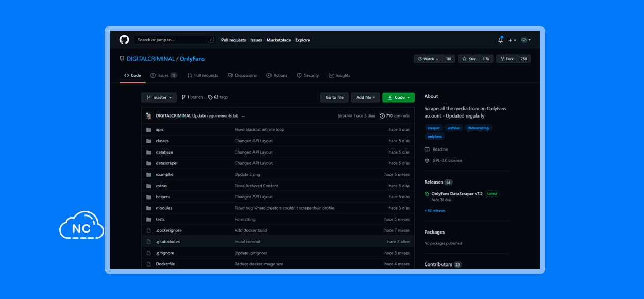This screenshot has width=644, height=299.
Task: Click Issues in the top navigation
Action: coord(257,40)
